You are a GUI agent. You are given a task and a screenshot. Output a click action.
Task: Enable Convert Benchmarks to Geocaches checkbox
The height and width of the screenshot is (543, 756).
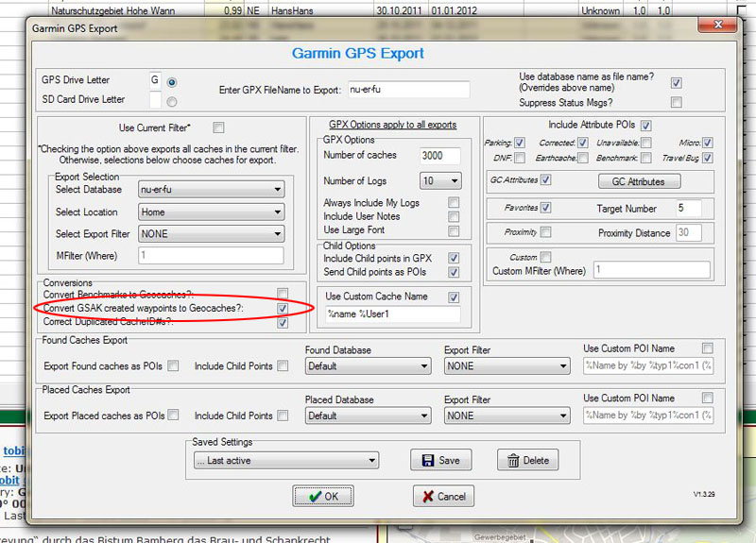[x=283, y=294]
